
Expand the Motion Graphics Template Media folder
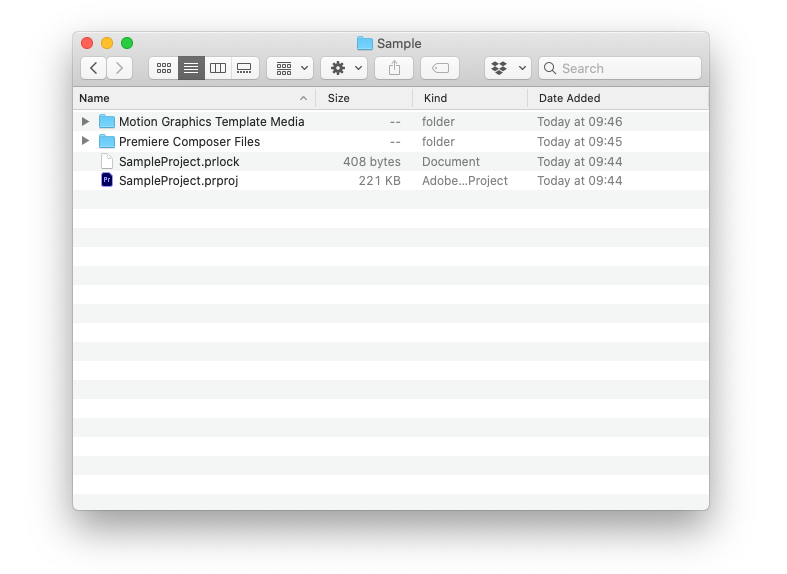tap(85, 121)
